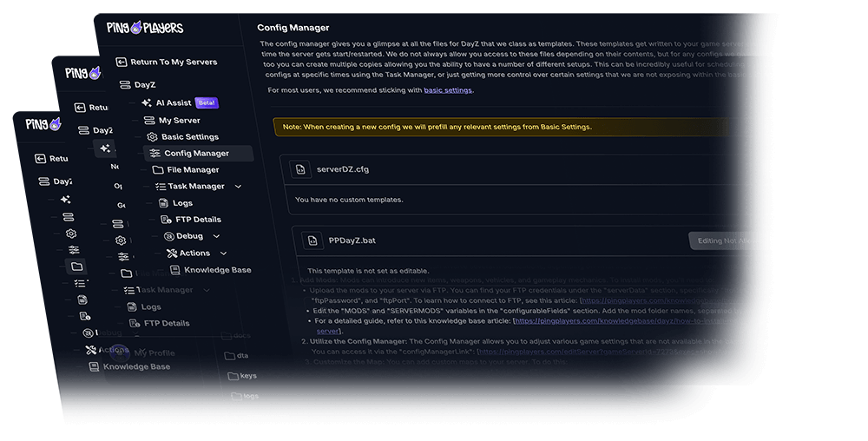Click serverDZ.cfg file name

click(343, 169)
